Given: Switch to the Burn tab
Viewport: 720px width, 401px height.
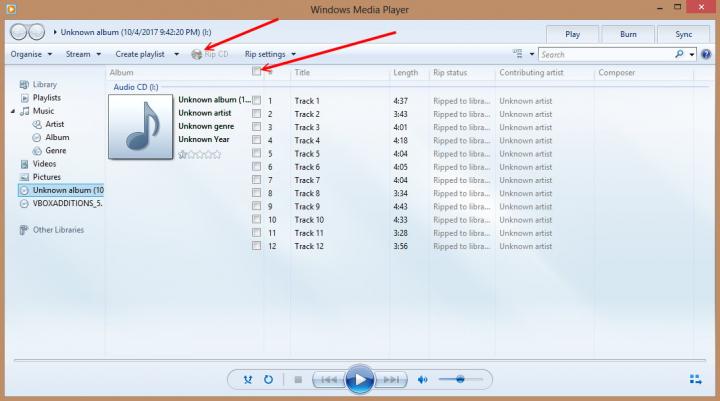Looking at the screenshot, I should (x=628, y=34).
